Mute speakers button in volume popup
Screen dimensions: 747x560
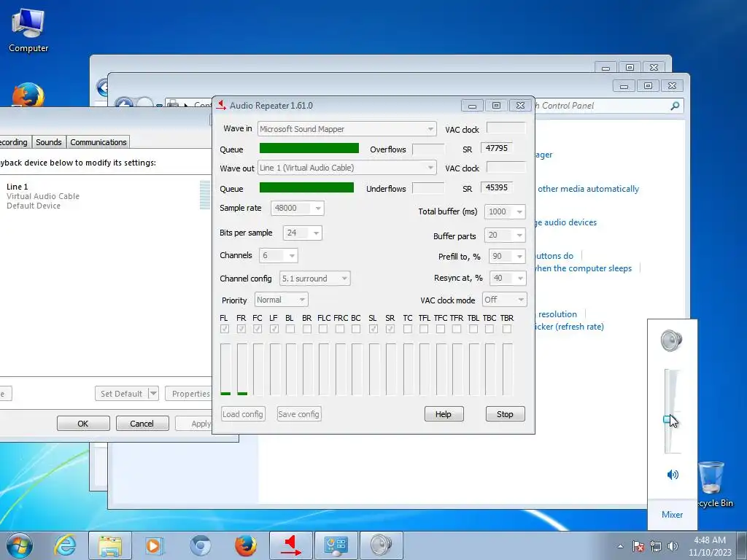(672, 474)
